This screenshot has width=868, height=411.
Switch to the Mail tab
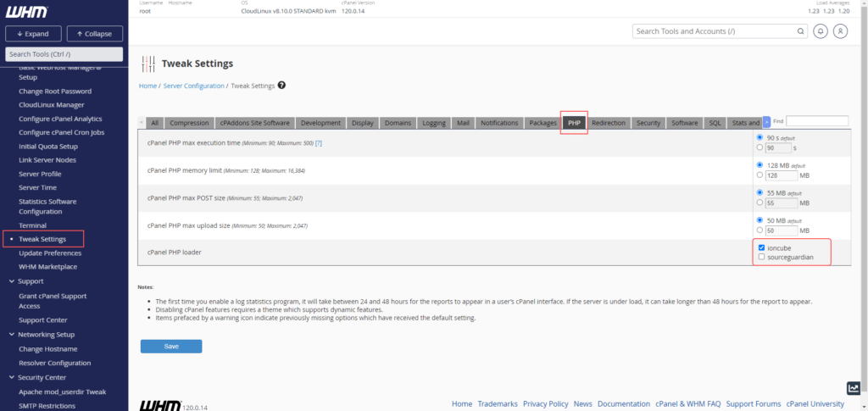[x=464, y=123]
